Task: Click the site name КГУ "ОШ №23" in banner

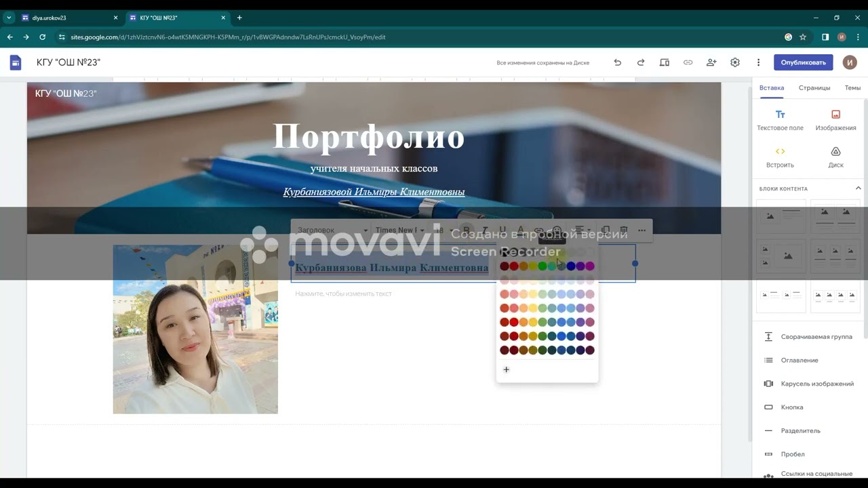Action: point(66,94)
